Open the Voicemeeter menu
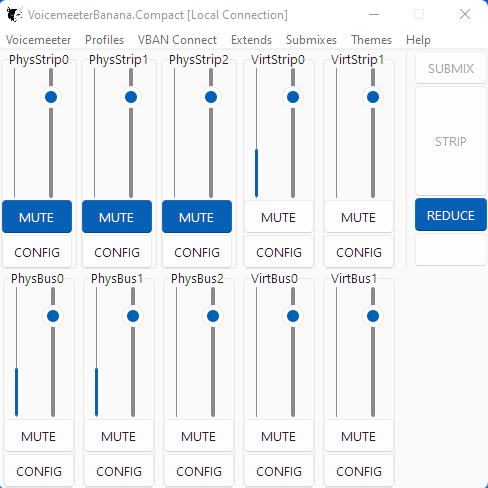Screen dimensions: 488x488 38,40
